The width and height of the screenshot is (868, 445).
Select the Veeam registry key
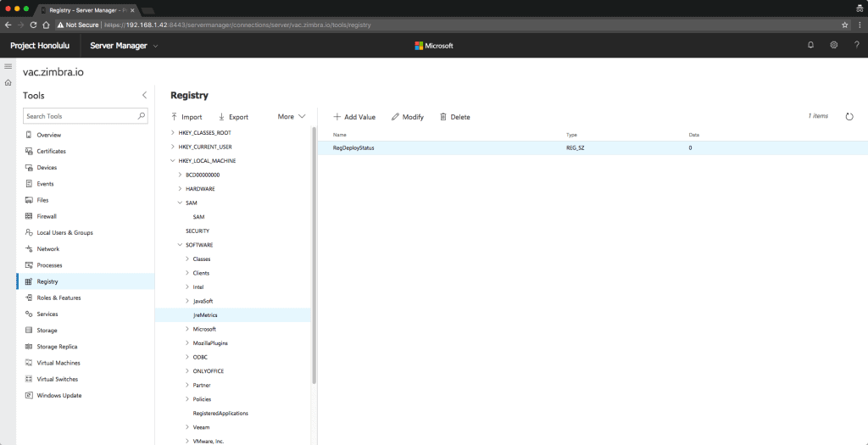coord(201,427)
